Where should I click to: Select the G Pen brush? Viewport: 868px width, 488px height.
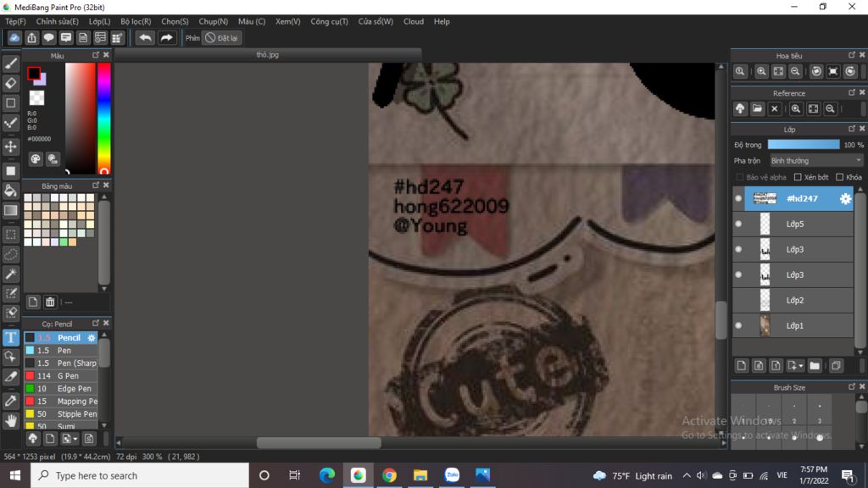[61, 375]
